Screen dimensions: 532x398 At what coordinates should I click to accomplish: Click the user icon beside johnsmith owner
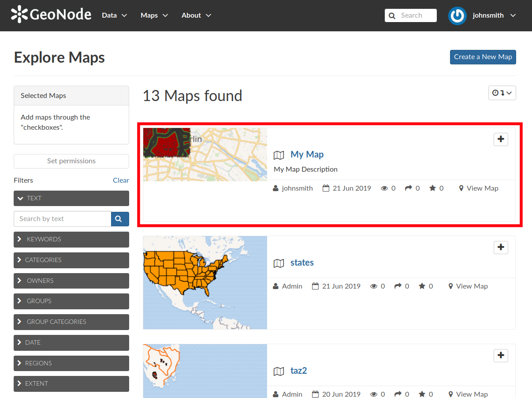point(276,188)
